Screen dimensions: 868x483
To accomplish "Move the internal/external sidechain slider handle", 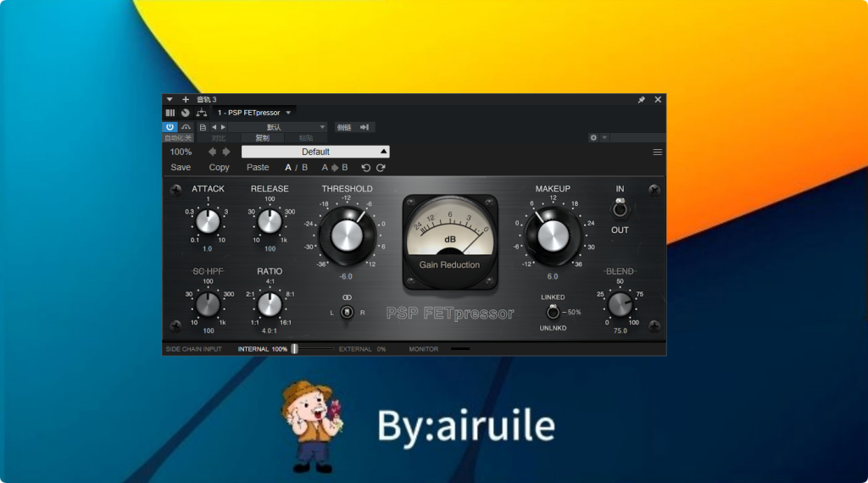I will 295,349.
